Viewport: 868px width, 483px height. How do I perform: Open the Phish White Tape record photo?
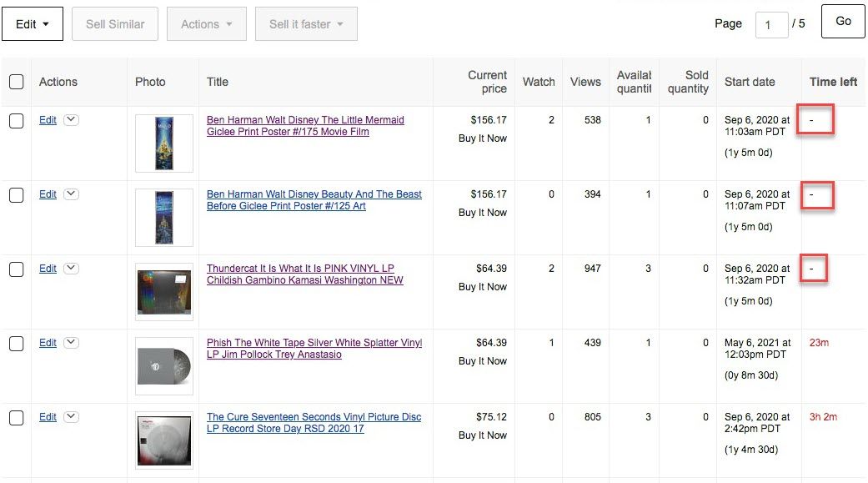tap(164, 366)
